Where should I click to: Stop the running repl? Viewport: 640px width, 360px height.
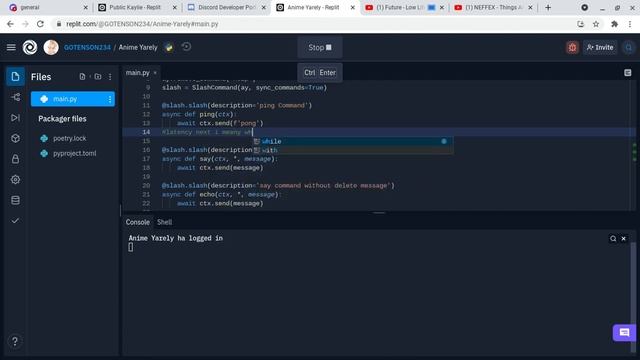point(320,48)
